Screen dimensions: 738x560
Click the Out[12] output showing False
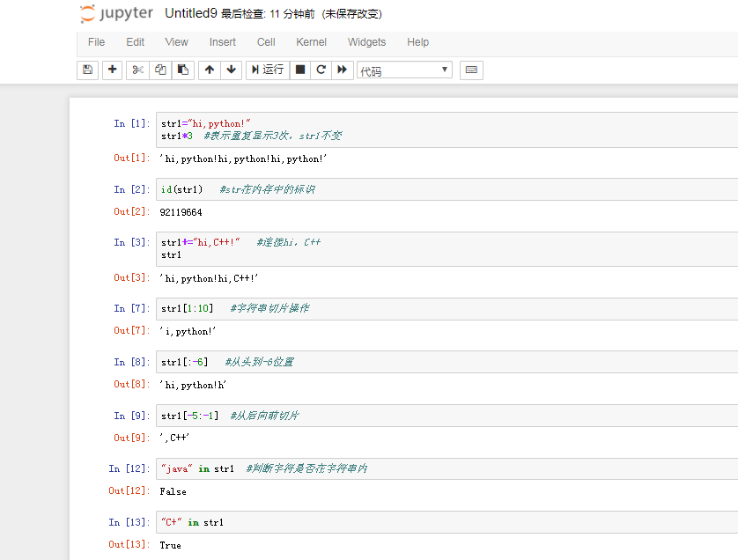[x=173, y=491]
